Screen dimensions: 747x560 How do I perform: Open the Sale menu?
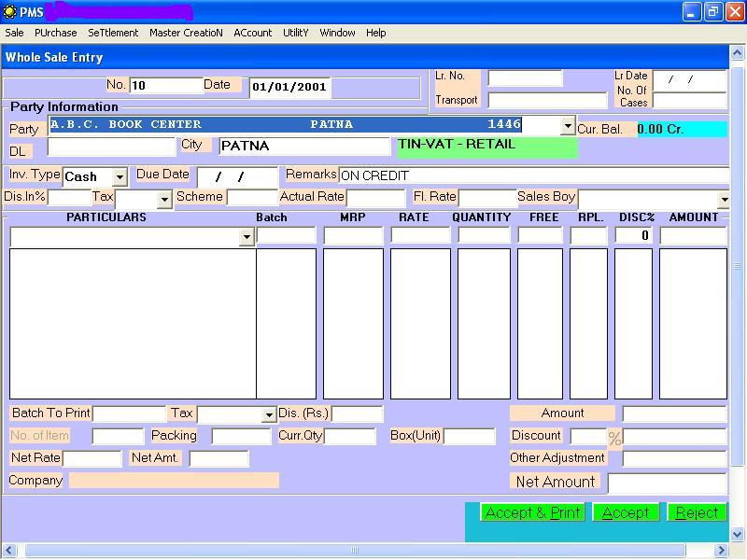click(x=14, y=33)
